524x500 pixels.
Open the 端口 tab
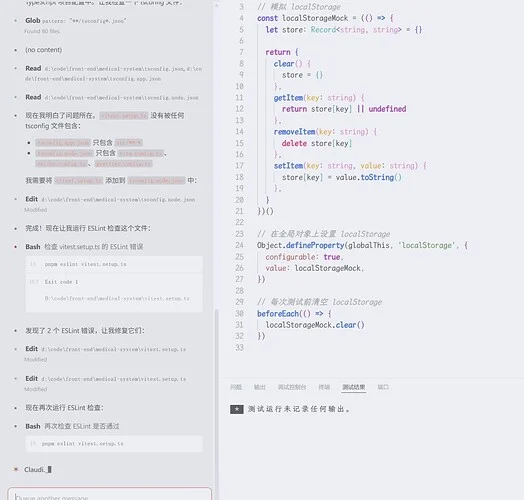click(383, 387)
